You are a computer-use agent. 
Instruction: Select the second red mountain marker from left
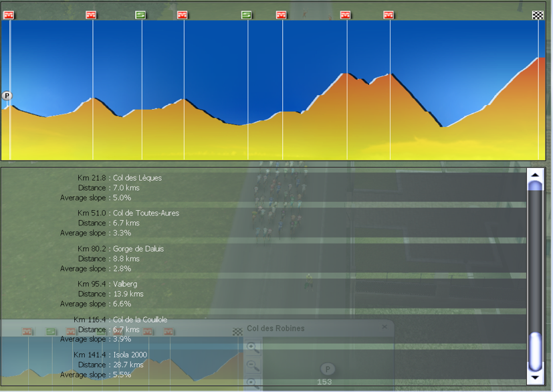[x=92, y=15]
